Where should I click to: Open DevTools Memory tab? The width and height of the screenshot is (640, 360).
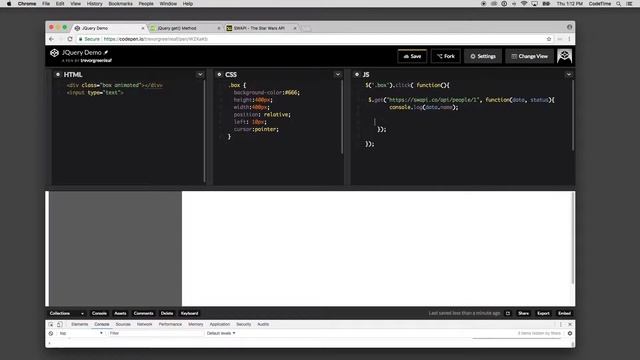coord(196,324)
